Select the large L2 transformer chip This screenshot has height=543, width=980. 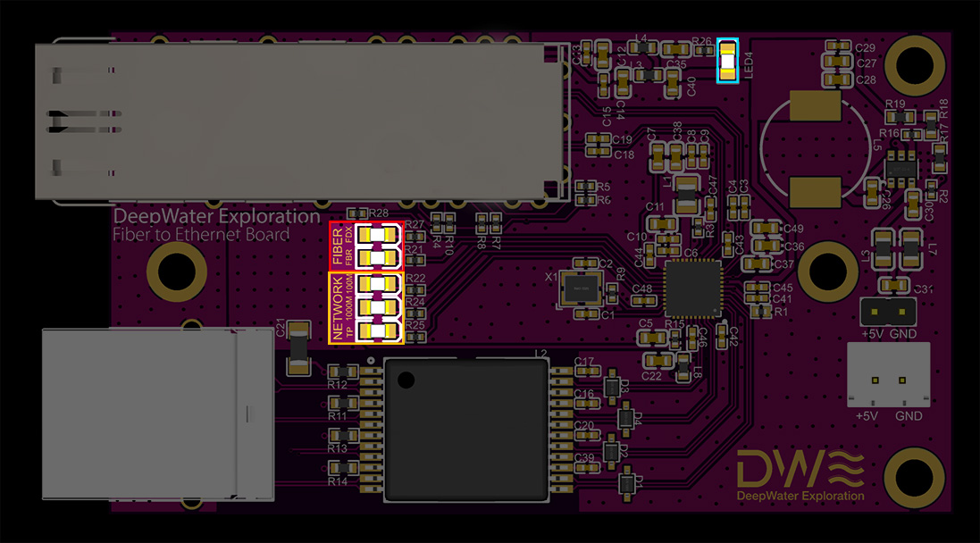click(x=466, y=430)
